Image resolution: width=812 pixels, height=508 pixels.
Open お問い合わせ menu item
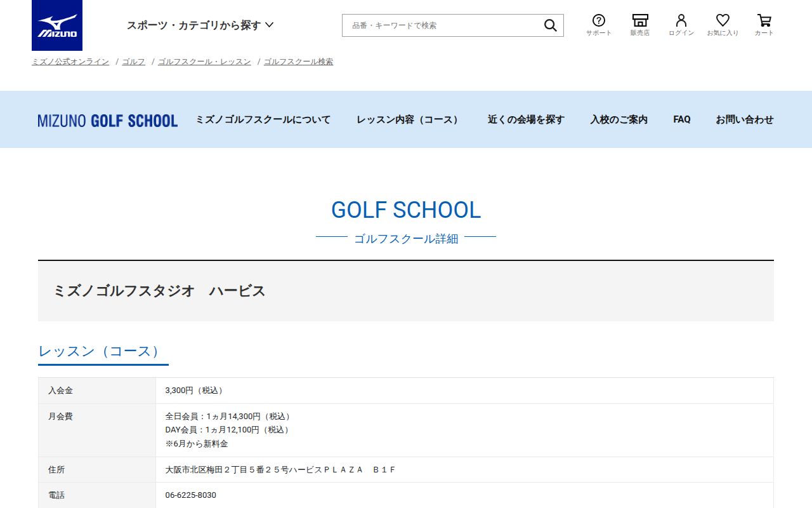(x=745, y=119)
